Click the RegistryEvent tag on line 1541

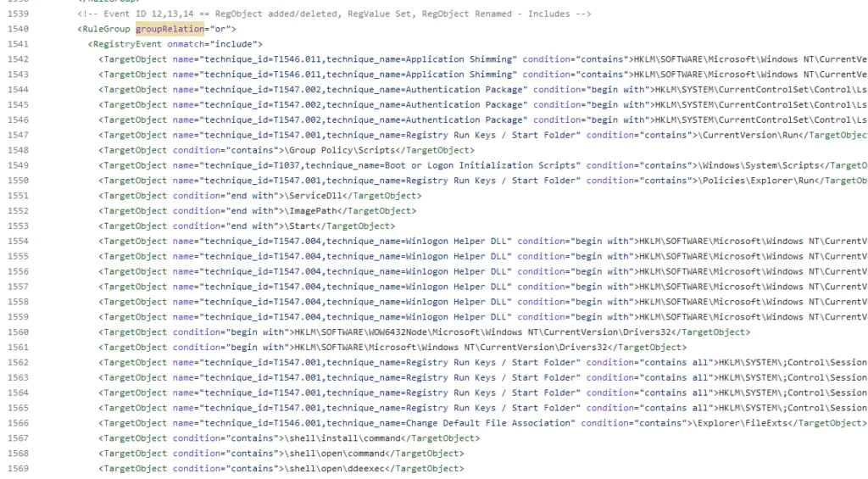tap(128, 43)
